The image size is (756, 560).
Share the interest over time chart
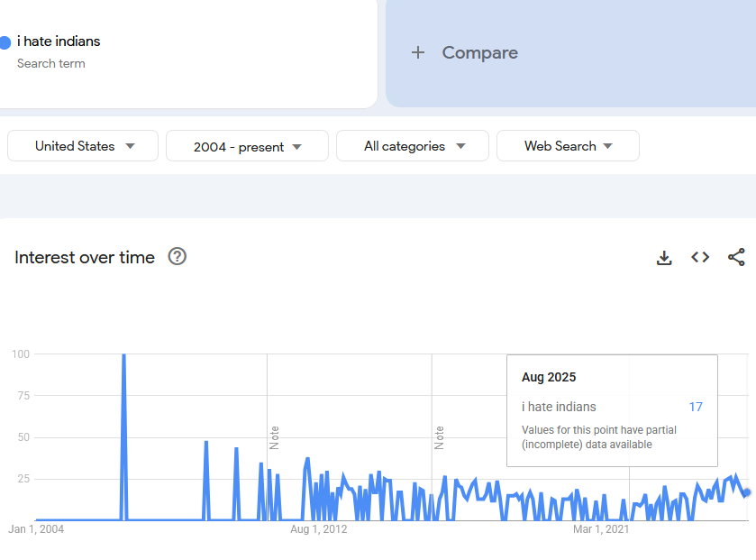[x=736, y=258]
